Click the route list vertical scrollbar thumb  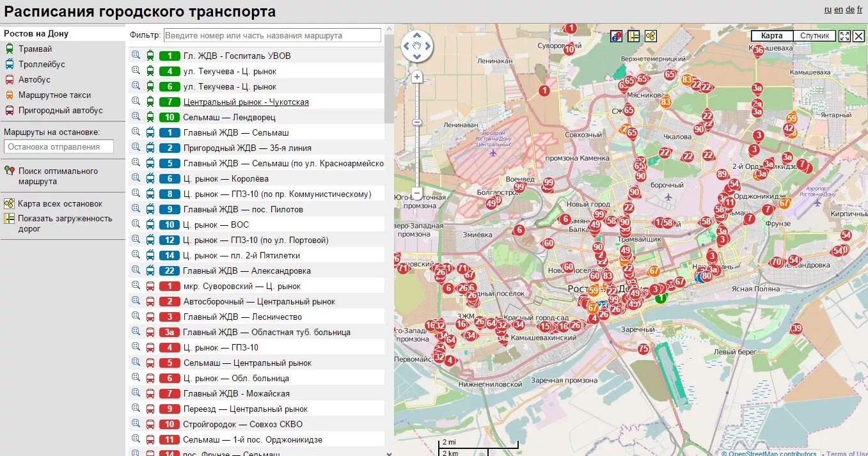pyautogui.click(x=390, y=79)
